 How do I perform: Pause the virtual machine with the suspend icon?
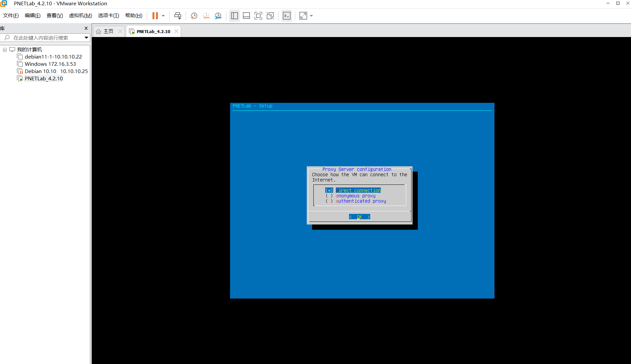click(x=155, y=16)
